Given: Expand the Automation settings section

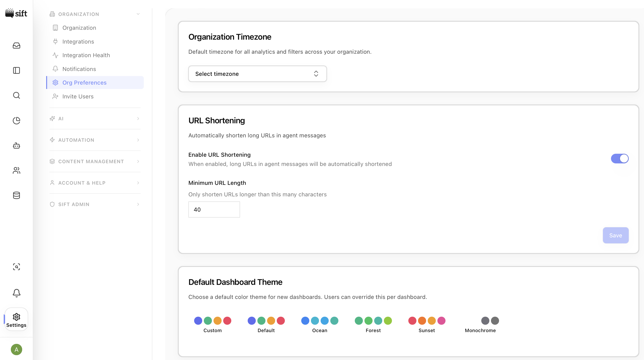Looking at the screenshot, I should (95, 140).
